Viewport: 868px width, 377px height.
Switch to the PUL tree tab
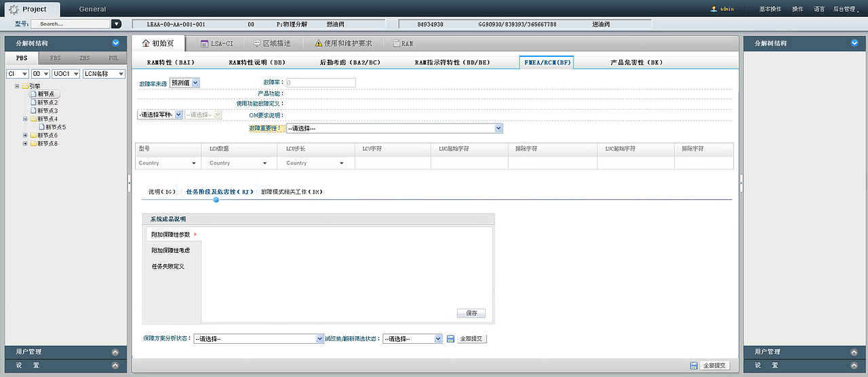coord(113,58)
